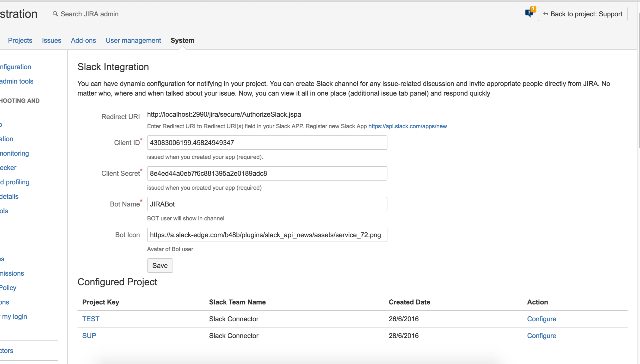Go to the User management tab
Image resolution: width=640 pixels, height=364 pixels.
tap(133, 40)
